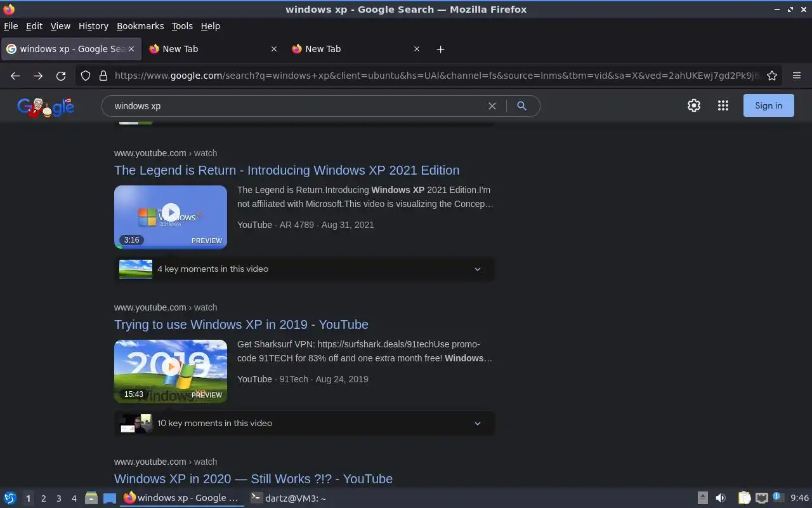
Task: Open update notifier tray icon
Action: [778, 498]
